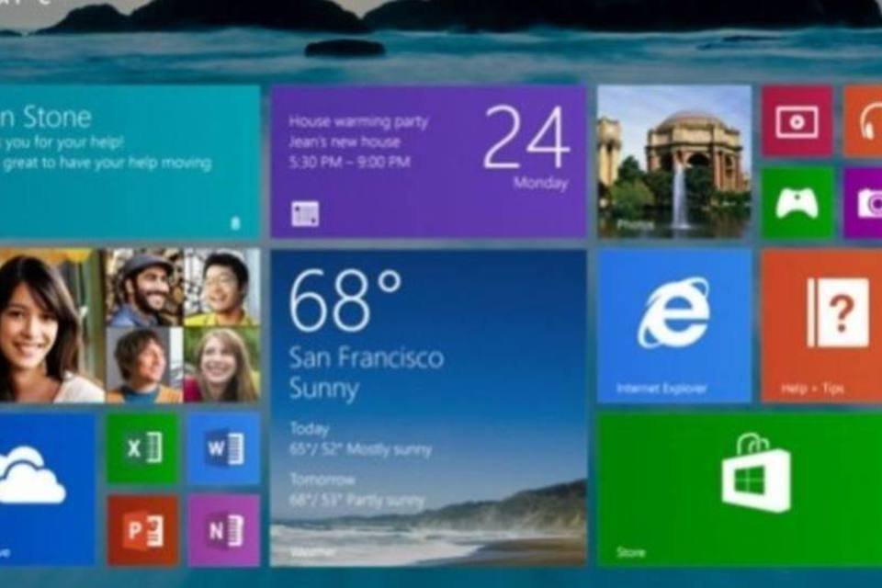Launch Word from its blue tile
This screenshot has width=882, height=588.
[x=223, y=448]
